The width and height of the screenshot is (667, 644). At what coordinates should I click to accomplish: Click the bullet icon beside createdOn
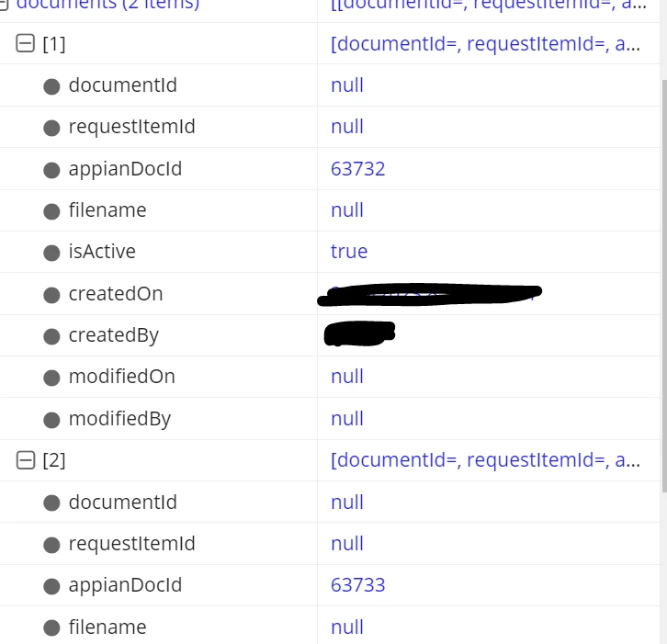click(51, 294)
